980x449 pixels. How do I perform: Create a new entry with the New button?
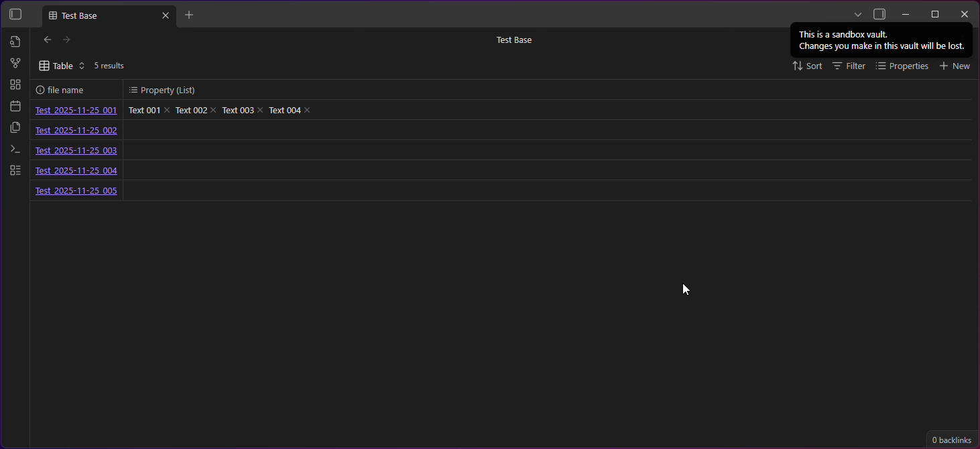tap(955, 66)
